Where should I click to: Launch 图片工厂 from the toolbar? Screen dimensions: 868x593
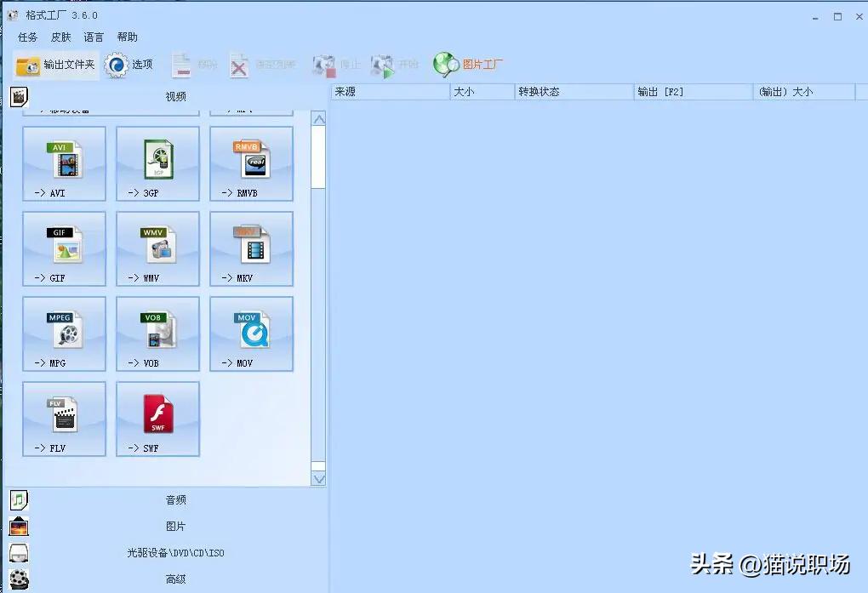(x=468, y=65)
